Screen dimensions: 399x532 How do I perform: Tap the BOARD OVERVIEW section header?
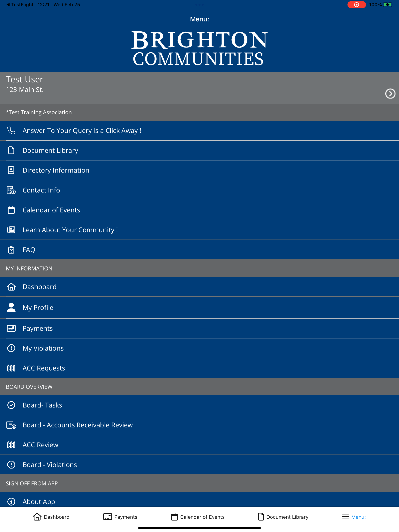click(x=199, y=387)
